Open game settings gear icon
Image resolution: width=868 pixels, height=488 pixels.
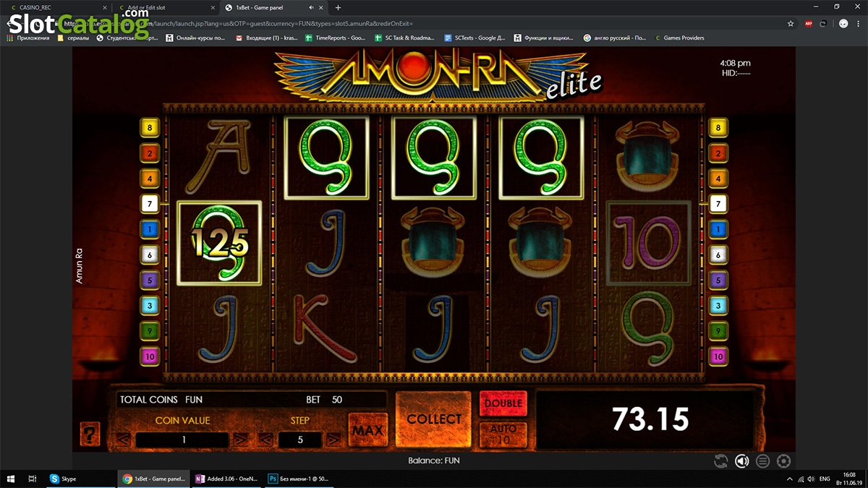coord(783,461)
